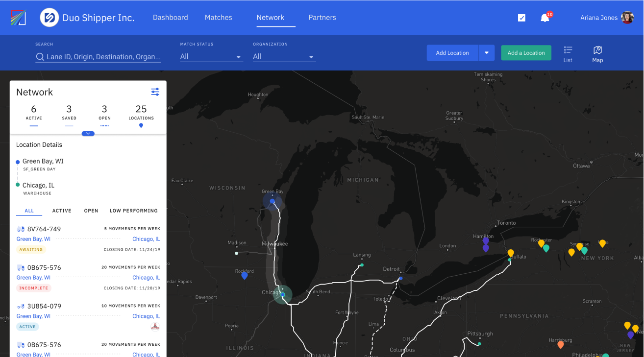Switch to Map view

(597, 54)
